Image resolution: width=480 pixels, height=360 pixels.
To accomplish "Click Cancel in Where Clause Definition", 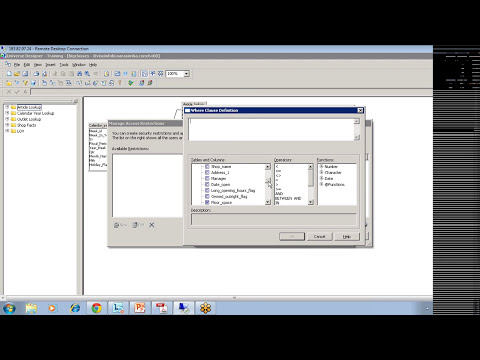I will tap(319, 236).
